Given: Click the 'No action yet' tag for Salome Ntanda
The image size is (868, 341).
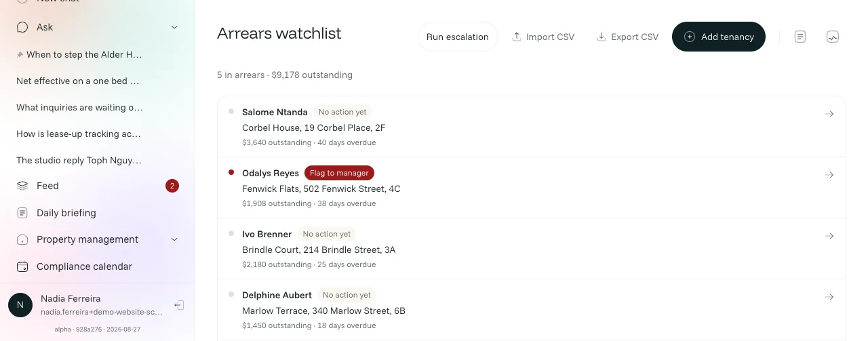Looking at the screenshot, I should pos(342,112).
